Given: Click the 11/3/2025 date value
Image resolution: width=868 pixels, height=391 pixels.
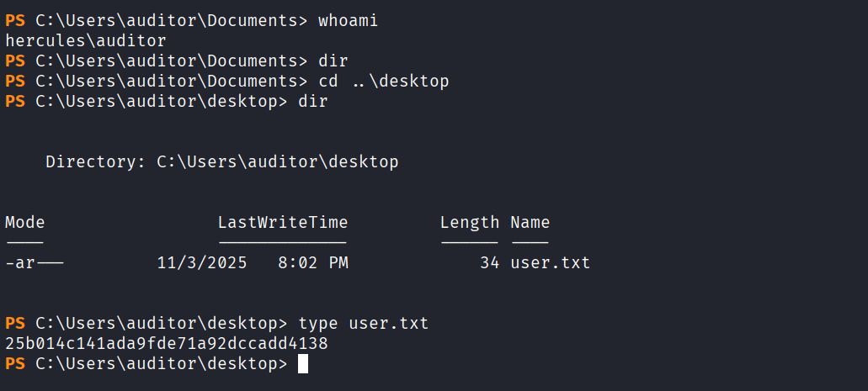Looking at the screenshot, I should pyautogui.click(x=201, y=263).
